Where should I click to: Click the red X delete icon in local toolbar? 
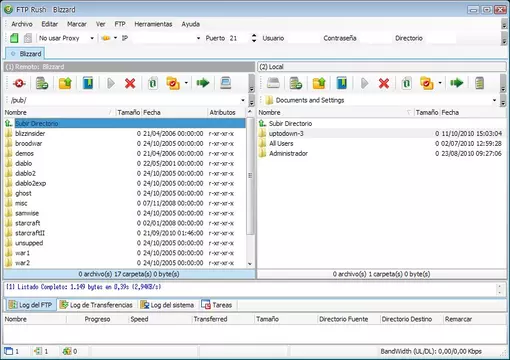tap(384, 83)
